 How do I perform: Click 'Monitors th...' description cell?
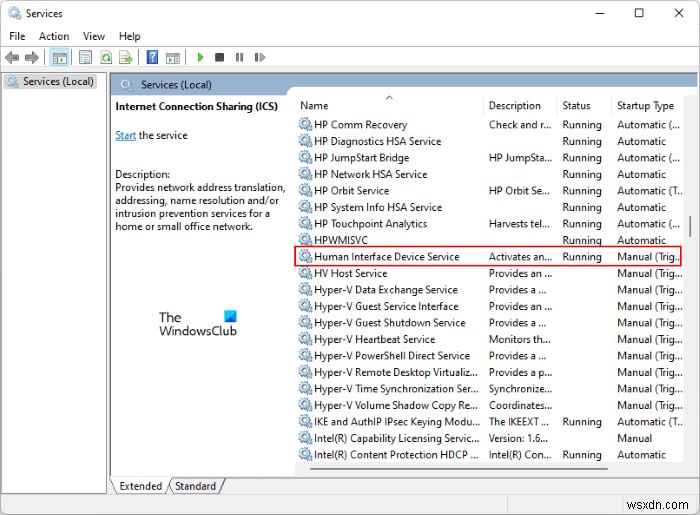click(520, 339)
